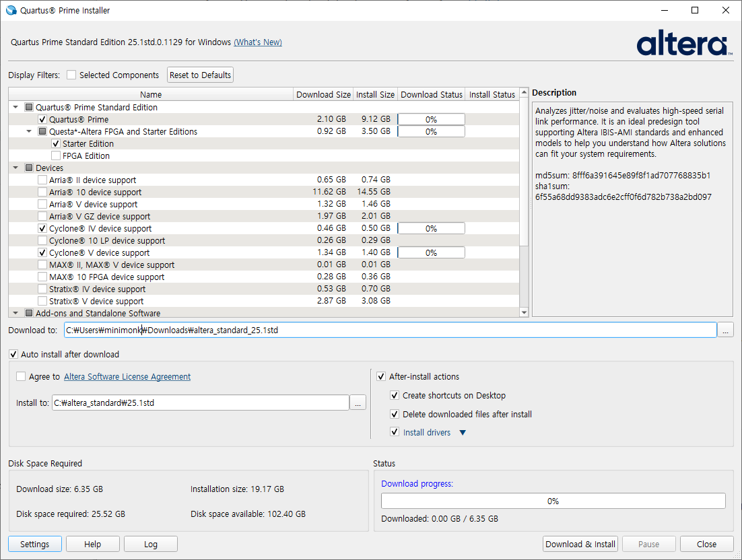This screenshot has height=560, width=742.
Task: Uncheck the Install drivers checkbox
Action: pos(395,432)
